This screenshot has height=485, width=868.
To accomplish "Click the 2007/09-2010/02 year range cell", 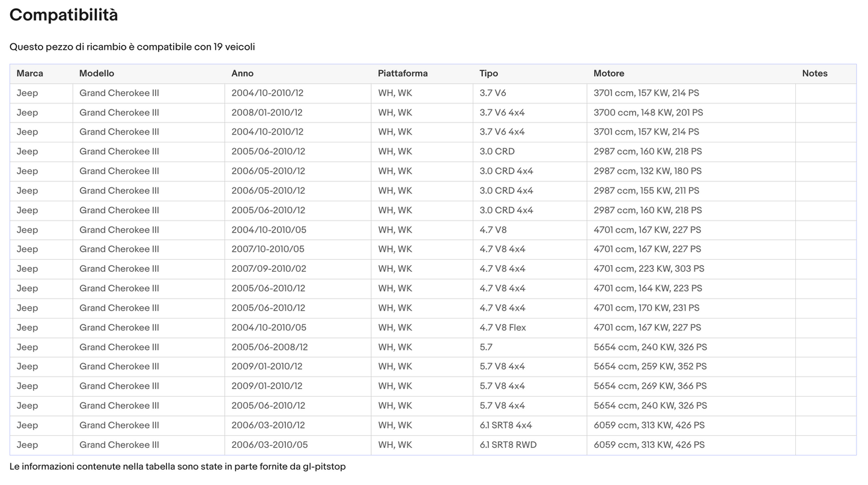I will pyautogui.click(x=269, y=269).
